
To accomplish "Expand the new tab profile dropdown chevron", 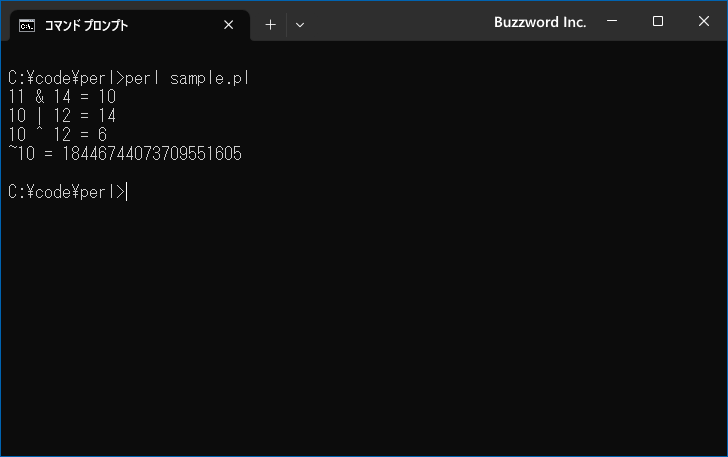I will point(300,25).
